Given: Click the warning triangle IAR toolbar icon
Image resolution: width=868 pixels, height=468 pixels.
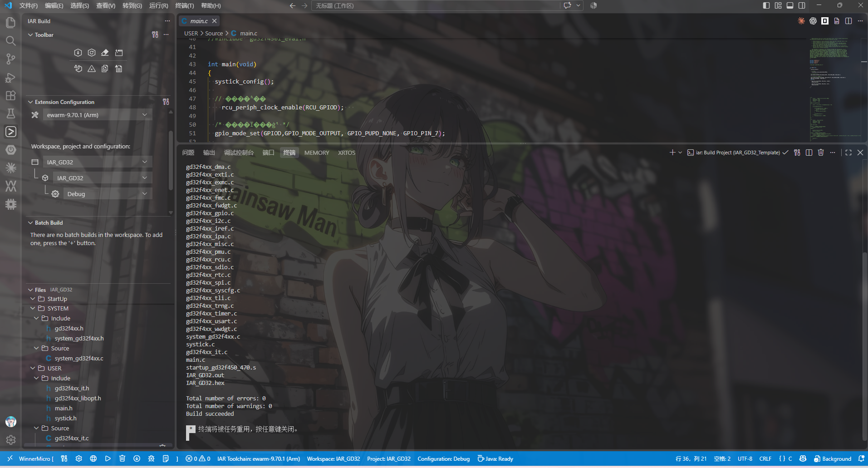Looking at the screenshot, I should click(92, 69).
